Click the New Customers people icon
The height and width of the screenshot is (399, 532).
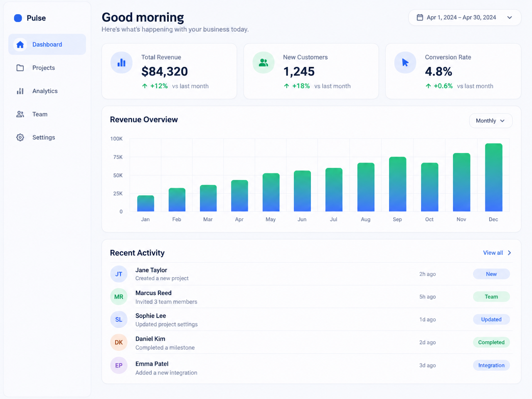pos(264,63)
